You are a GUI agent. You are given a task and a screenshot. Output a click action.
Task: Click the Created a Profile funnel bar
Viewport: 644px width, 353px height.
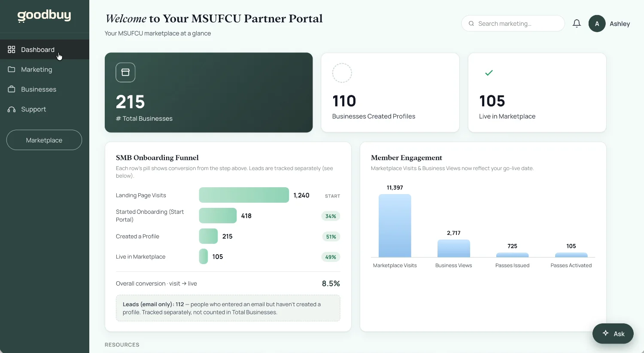208,236
